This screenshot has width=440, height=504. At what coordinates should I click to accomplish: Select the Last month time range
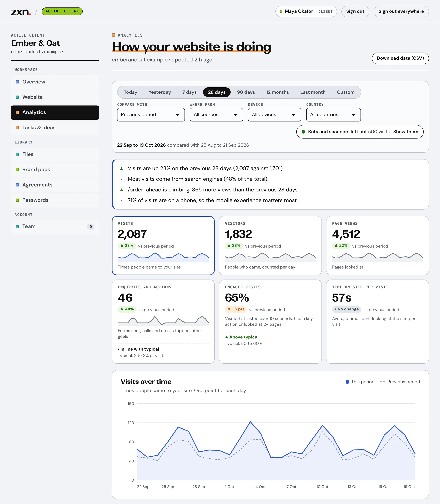313,92
